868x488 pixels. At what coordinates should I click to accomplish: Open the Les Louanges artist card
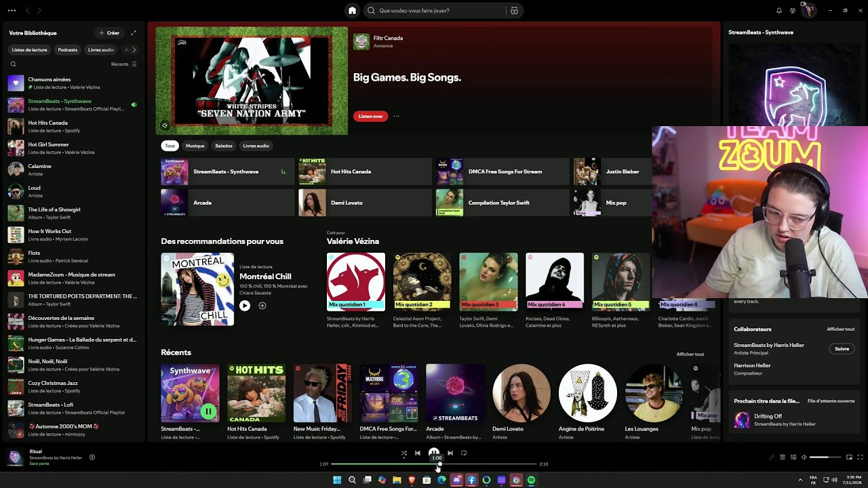[x=654, y=403]
